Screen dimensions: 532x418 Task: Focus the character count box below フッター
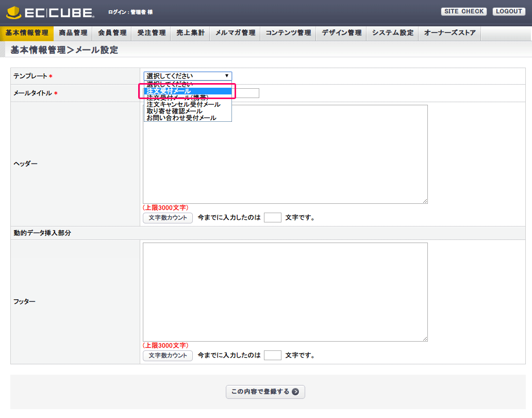tap(272, 356)
